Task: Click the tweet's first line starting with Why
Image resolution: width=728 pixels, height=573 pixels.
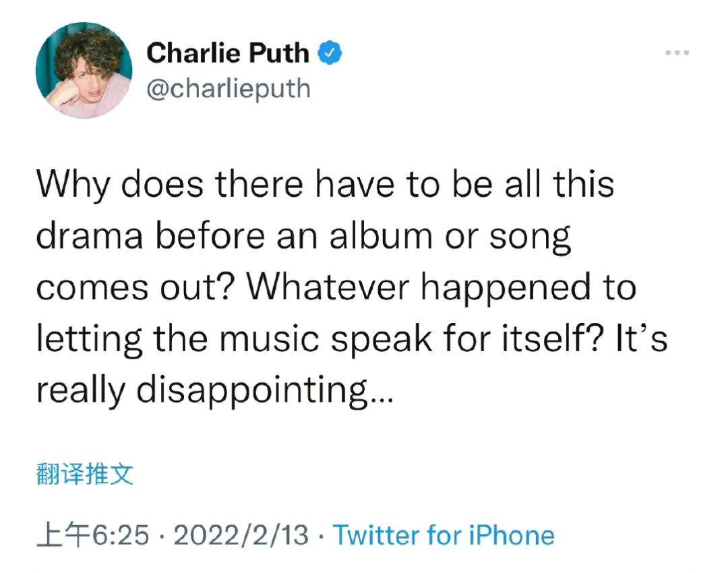Action: click(325, 184)
